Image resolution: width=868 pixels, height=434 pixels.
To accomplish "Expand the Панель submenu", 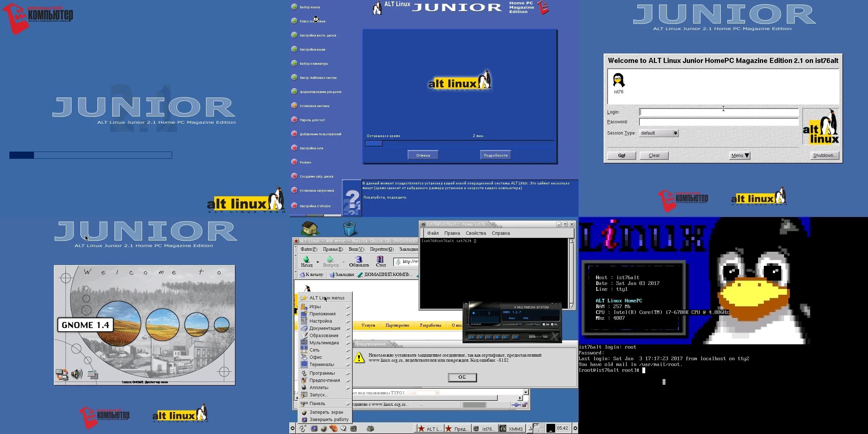I will pyautogui.click(x=325, y=404).
